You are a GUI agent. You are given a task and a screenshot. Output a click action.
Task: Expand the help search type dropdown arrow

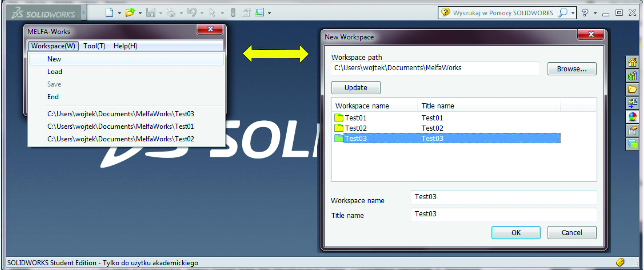573,13
